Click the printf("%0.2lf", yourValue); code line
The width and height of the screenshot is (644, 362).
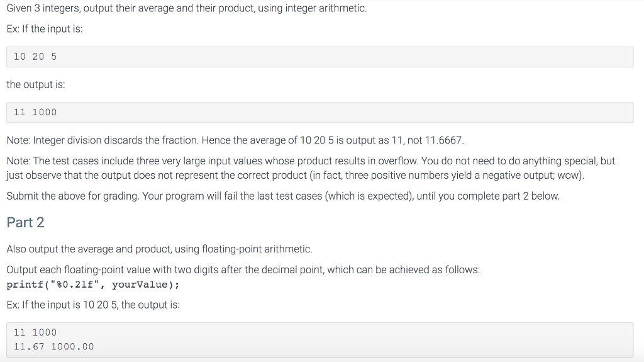coord(93,285)
